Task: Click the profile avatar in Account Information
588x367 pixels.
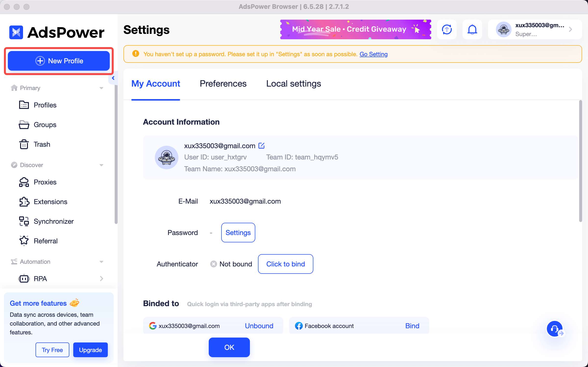Action: click(x=167, y=157)
